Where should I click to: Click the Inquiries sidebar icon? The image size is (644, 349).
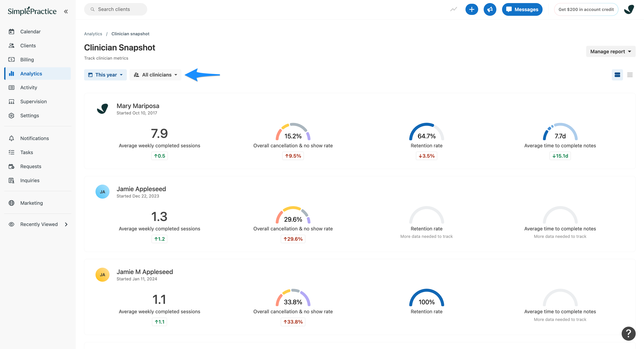[x=11, y=180]
